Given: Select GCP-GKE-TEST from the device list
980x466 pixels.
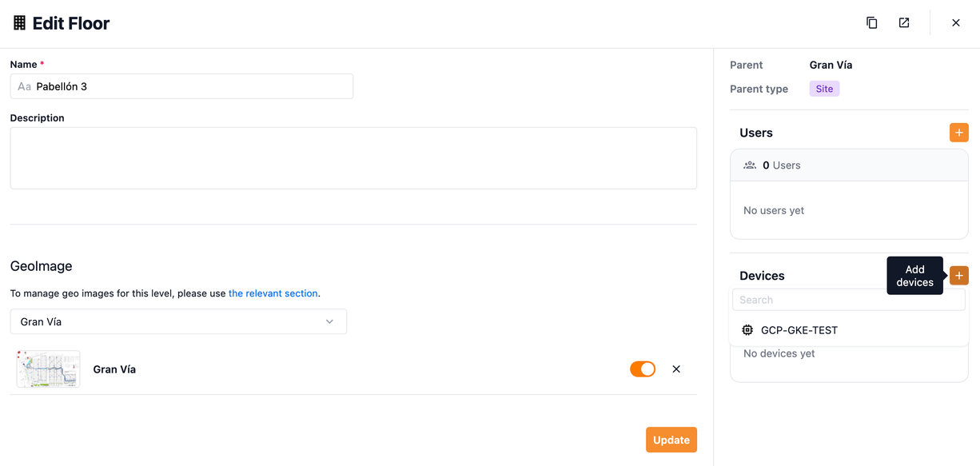Looking at the screenshot, I should (799, 330).
